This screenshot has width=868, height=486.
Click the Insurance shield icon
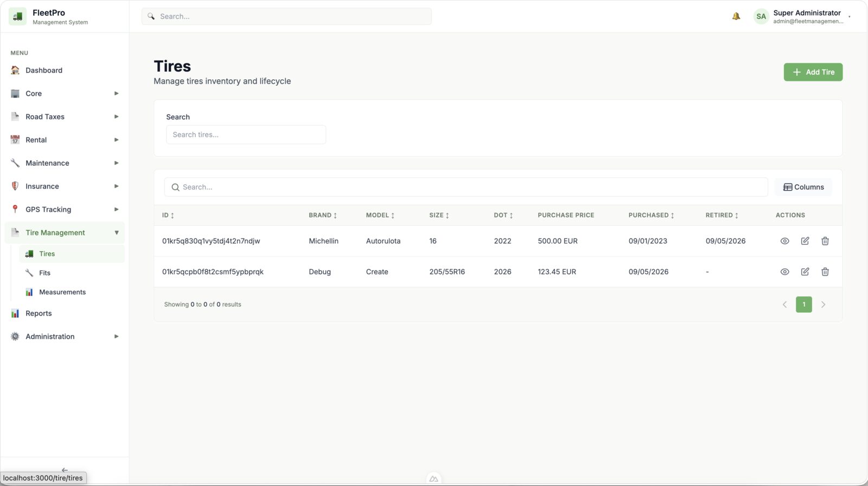pos(15,186)
